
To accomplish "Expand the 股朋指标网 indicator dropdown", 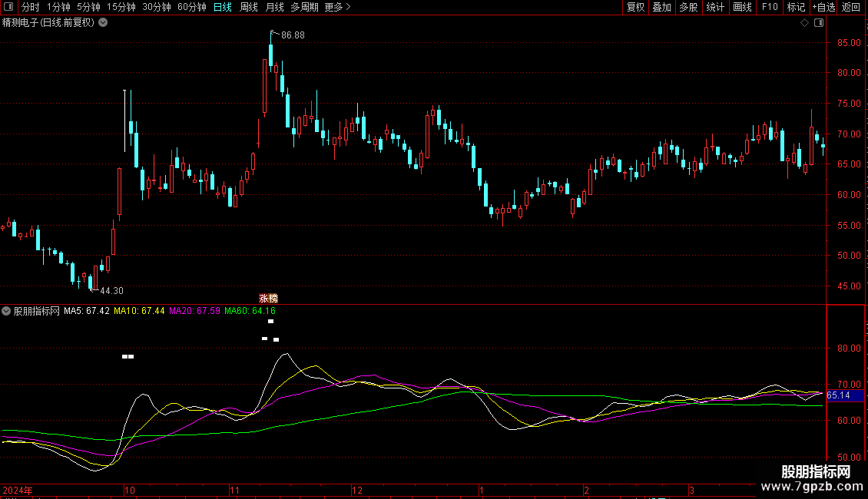I will (6, 311).
